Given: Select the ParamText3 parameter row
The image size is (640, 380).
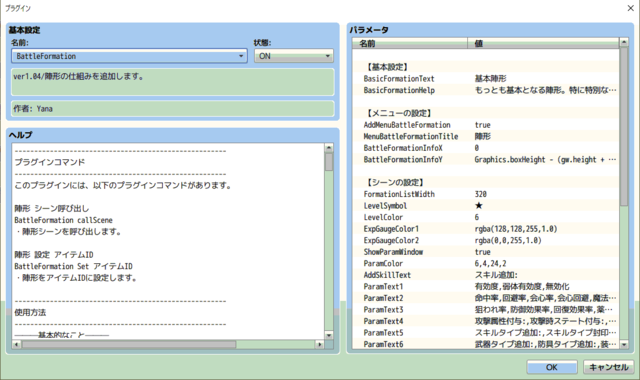Looking at the screenshot, I should tap(485, 309).
